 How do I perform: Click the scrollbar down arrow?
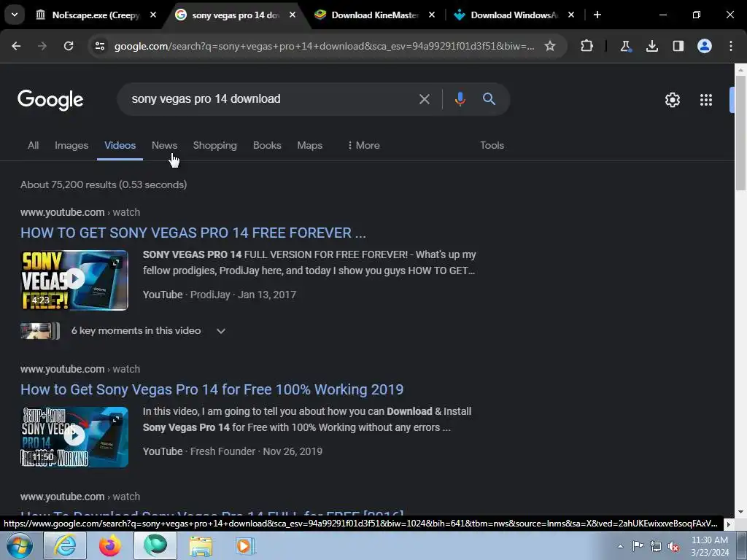coord(740,512)
